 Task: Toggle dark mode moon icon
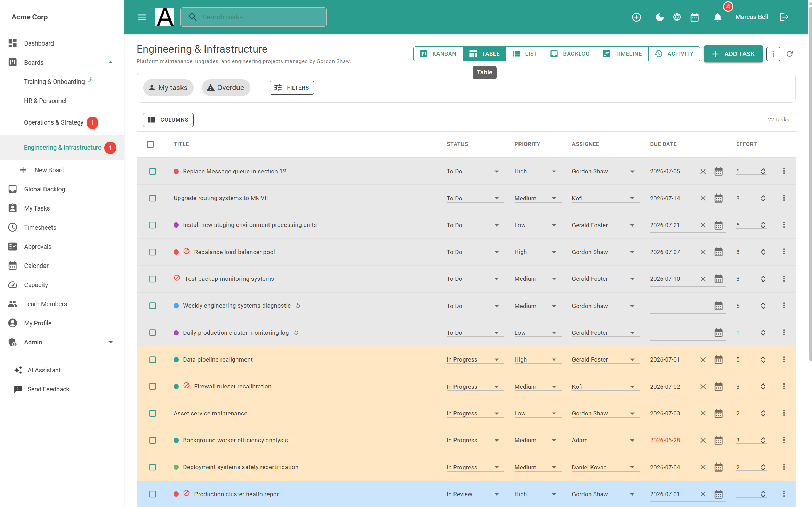[659, 17]
